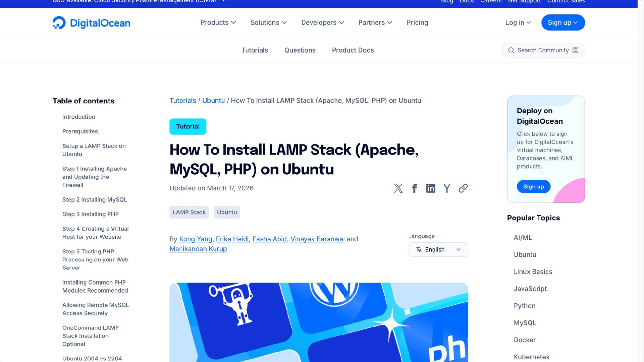Viewport: 644px width, 362px height.
Task: Click the search magnifier icon
Action: (x=511, y=50)
